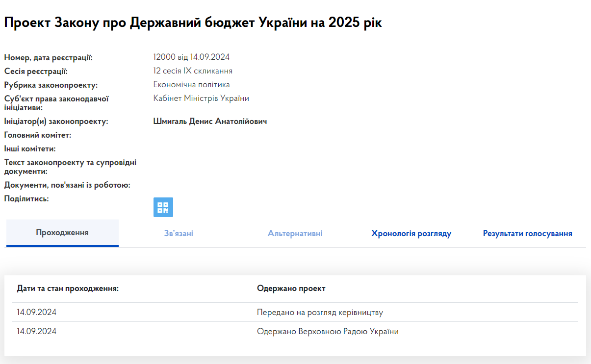Screen dimensions: 591x364
Task: Select the Проходження tab
Action: pyautogui.click(x=62, y=233)
